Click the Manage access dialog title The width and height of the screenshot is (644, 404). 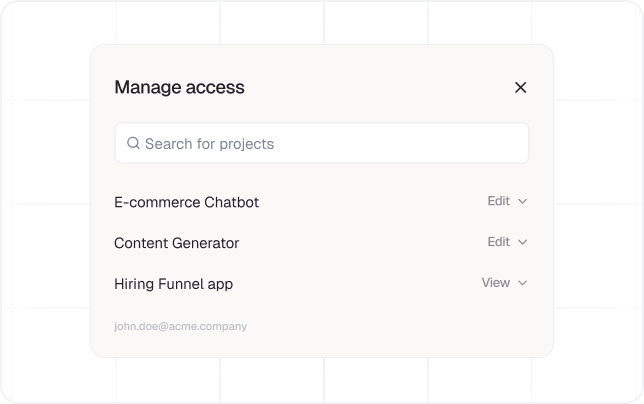[x=179, y=87]
